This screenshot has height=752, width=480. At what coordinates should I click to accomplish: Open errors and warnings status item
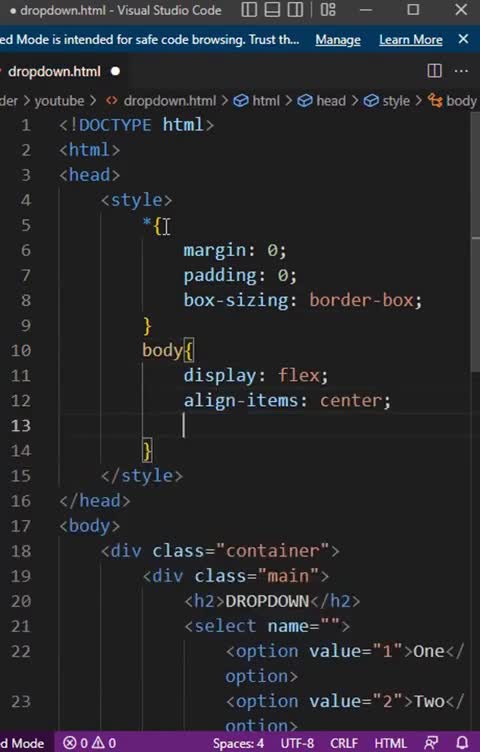[x=89, y=743]
